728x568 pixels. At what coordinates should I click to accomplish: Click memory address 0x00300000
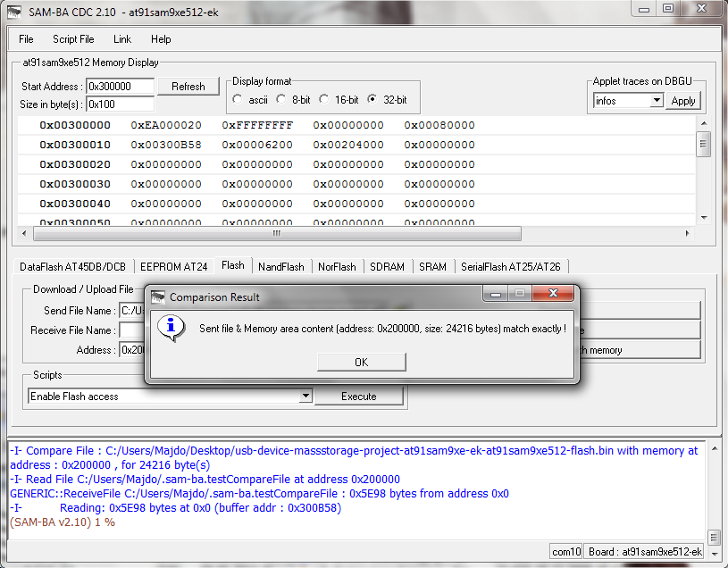click(75, 125)
